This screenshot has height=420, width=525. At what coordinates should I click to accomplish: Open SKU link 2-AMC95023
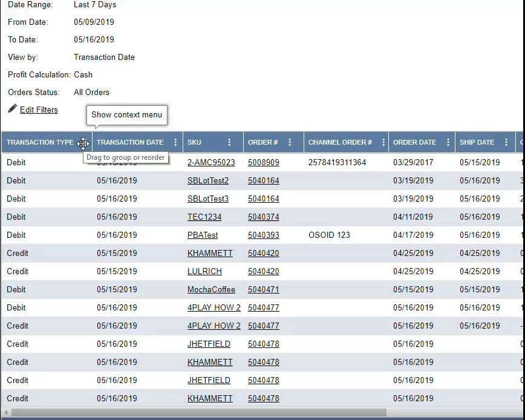(211, 163)
